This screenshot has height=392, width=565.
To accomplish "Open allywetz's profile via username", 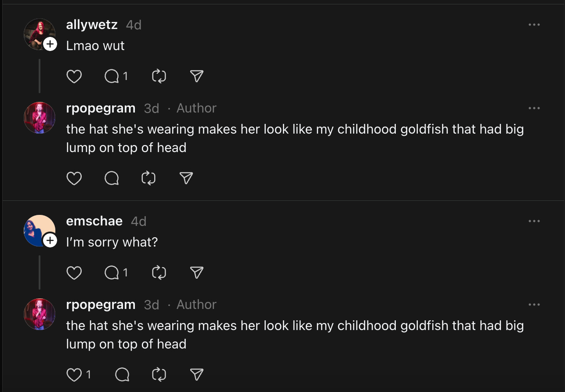I will pyautogui.click(x=92, y=25).
